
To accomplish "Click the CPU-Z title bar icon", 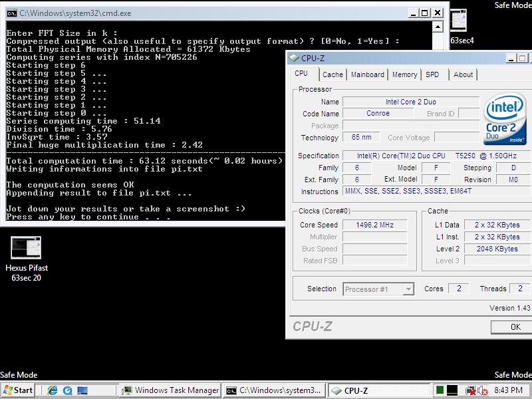I will coord(294,58).
